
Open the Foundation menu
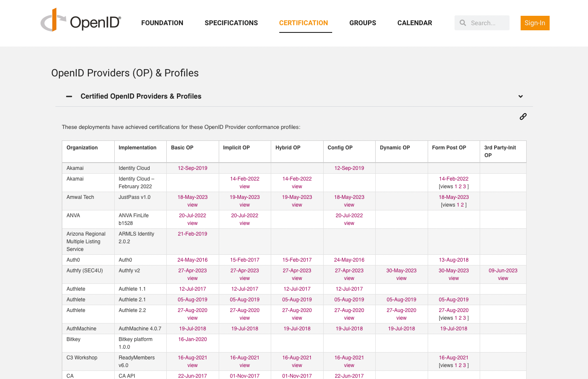coord(162,23)
